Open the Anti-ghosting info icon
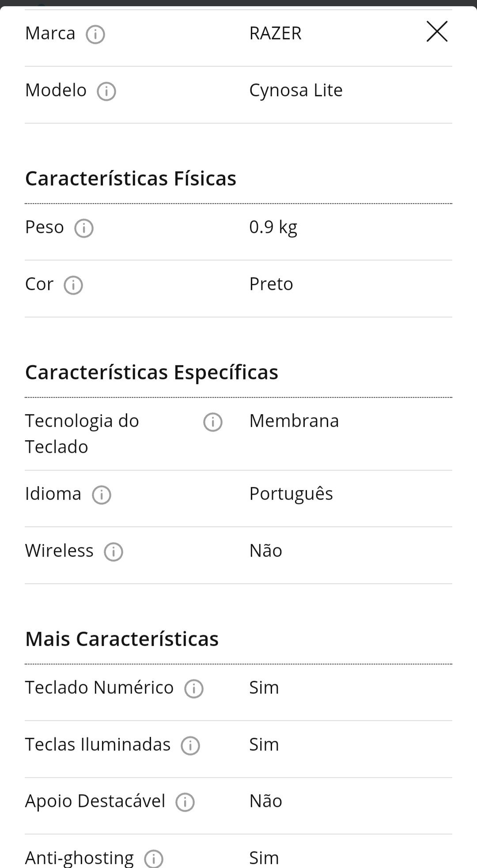Viewport: 477px width, 868px height. tap(154, 859)
